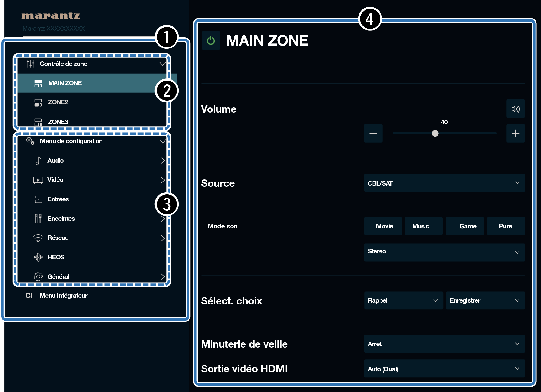Click the volume slider handle
Image resolution: width=541 pixels, height=392 pixels.
point(435,134)
